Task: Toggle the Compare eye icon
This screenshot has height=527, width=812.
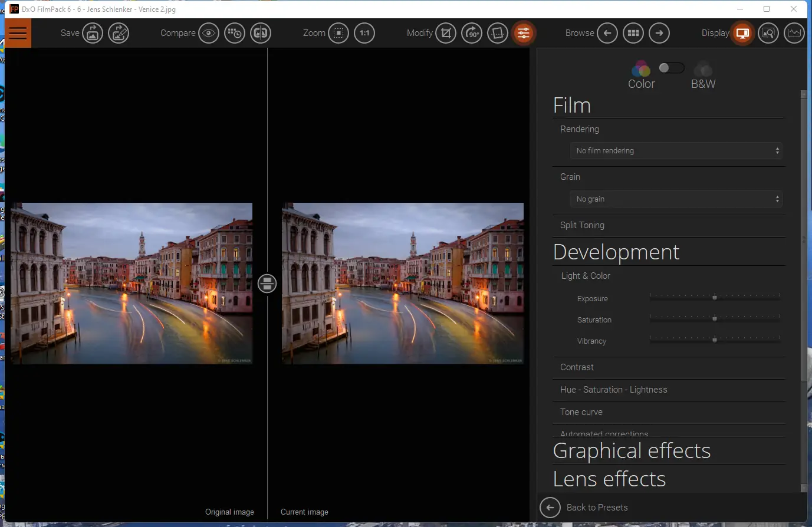Action: [209, 33]
